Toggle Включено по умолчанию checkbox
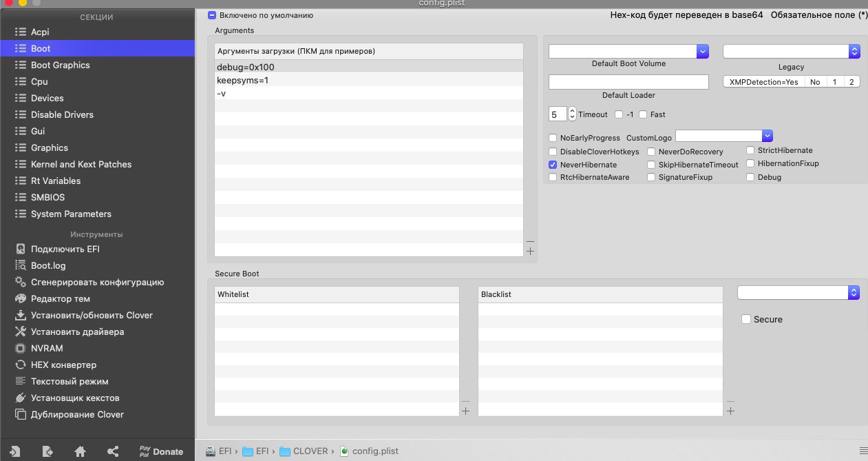Image resolution: width=868 pixels, height=461 pixels. [x=212, y=14]
